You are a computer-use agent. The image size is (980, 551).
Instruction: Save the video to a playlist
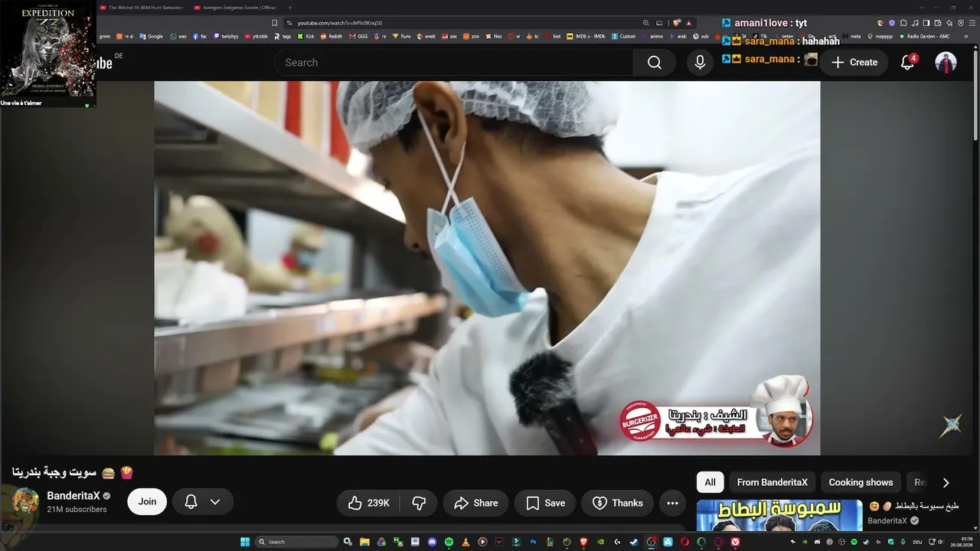(545, 503)
